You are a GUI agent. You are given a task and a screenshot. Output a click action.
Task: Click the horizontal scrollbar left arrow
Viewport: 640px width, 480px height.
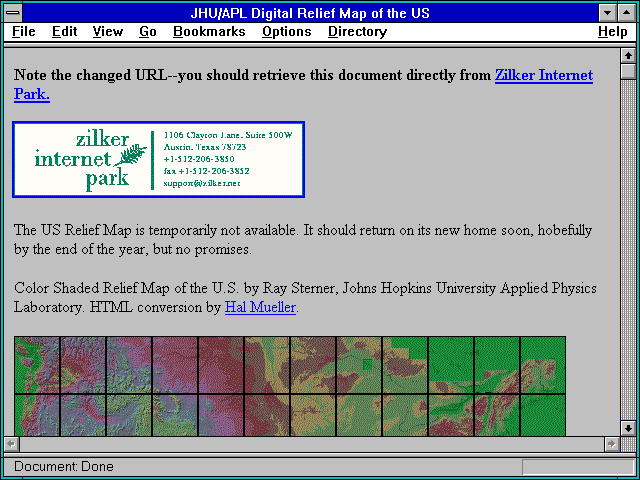click(x=11, y=444)
